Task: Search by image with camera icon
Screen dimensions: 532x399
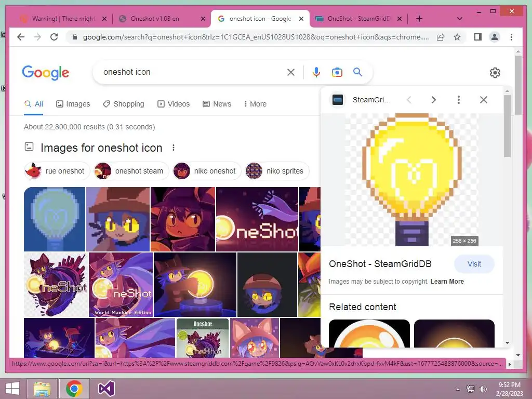Action: (x=337, y=72)
